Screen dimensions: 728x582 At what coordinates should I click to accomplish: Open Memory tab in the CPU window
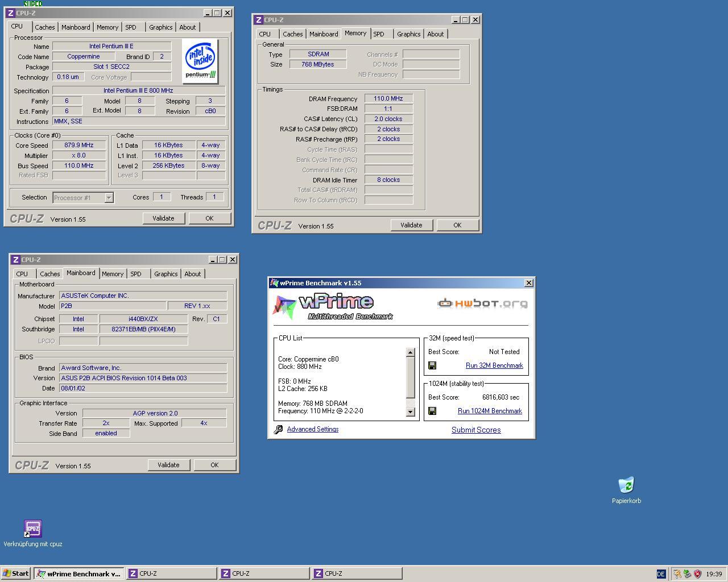pyautogui.click(x=107, y=27)
